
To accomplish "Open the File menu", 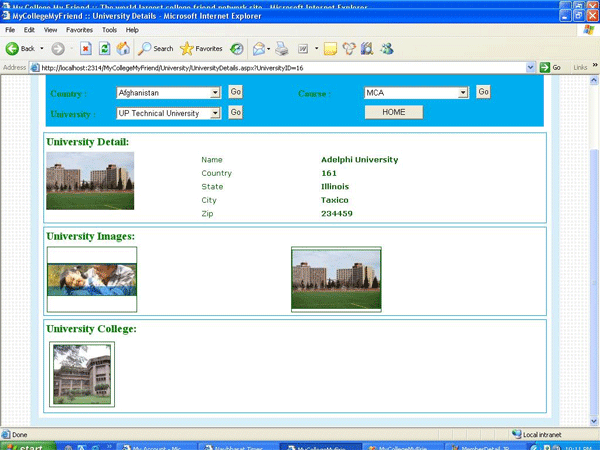I will pos(10,30).
